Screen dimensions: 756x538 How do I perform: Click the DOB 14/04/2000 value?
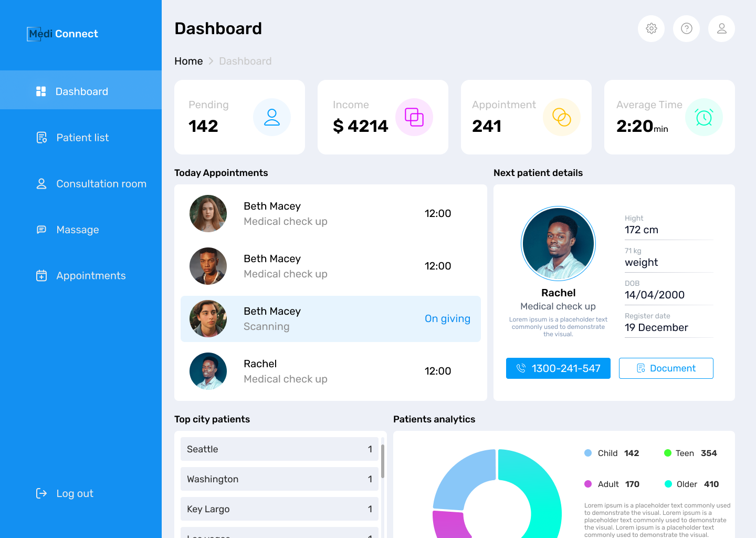pos(655,295)
